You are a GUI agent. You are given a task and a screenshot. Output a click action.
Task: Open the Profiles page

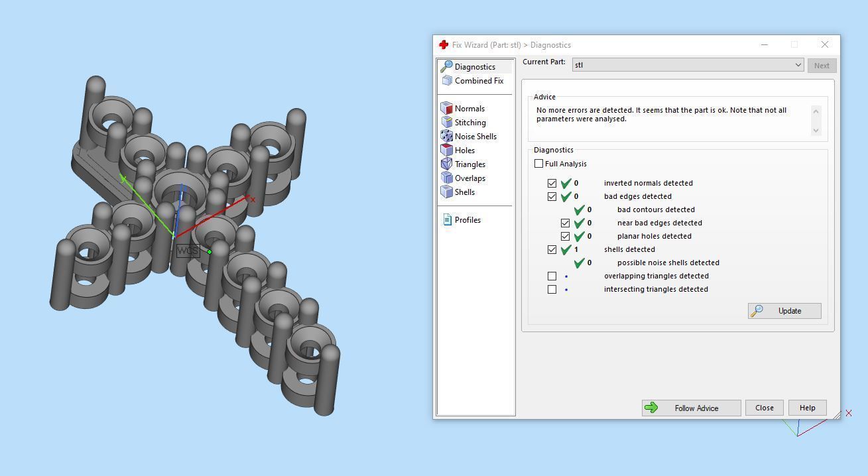point(467,220)
